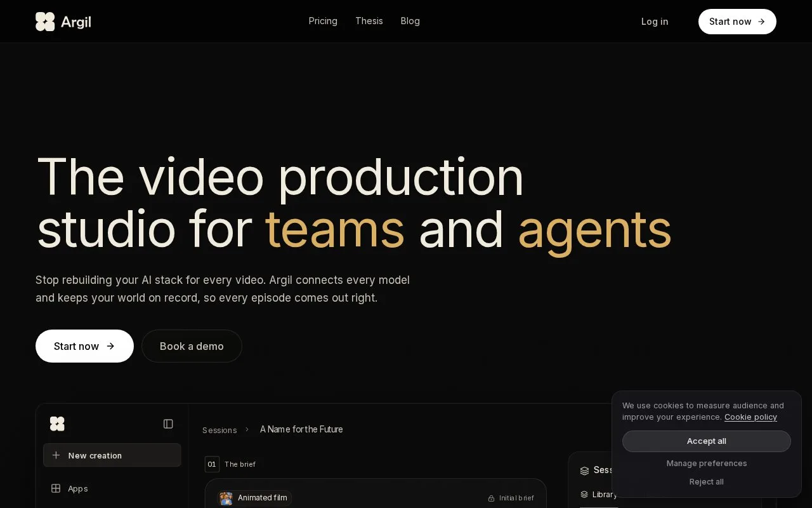Select the 'A Name for the Future' breadcrumb

click(301, 429)
